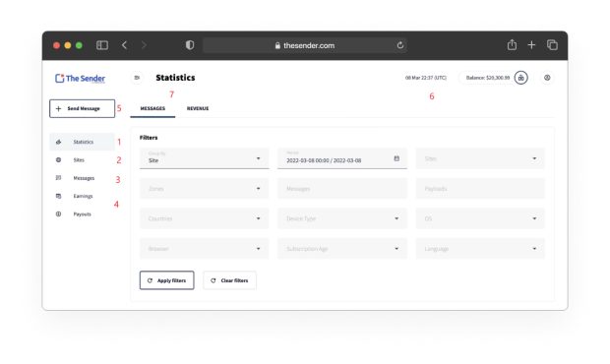Open Earnings in the sidebar
The image size is (610, 364).
point(82,196)
